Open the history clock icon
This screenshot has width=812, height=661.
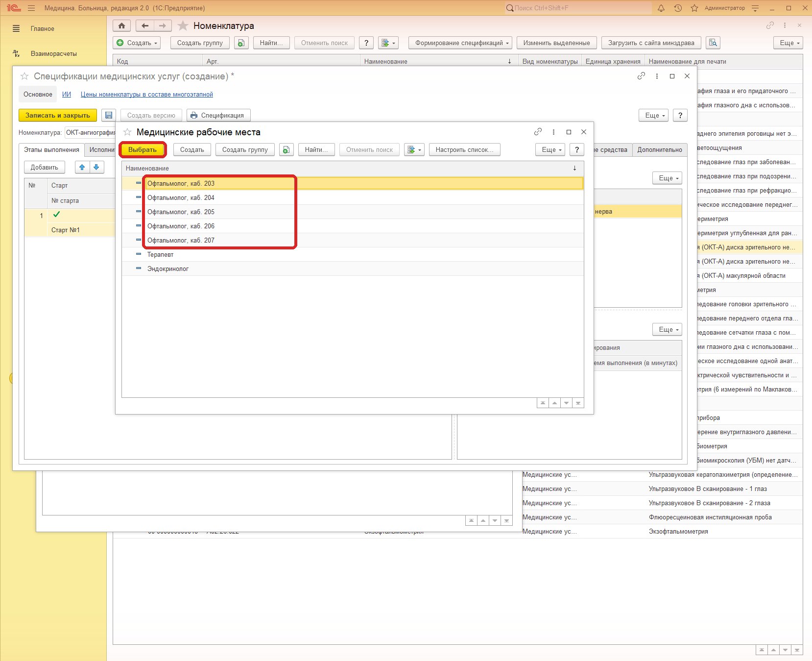pyautogui.click(x=678, y=8)
